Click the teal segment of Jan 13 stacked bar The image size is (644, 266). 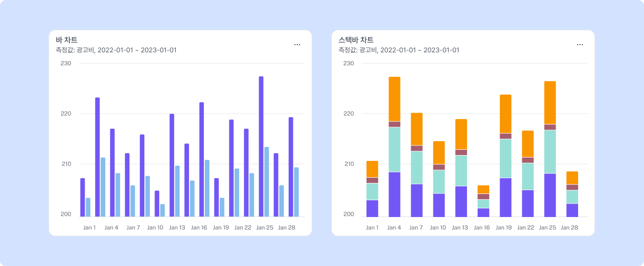(x=461, y=170)
